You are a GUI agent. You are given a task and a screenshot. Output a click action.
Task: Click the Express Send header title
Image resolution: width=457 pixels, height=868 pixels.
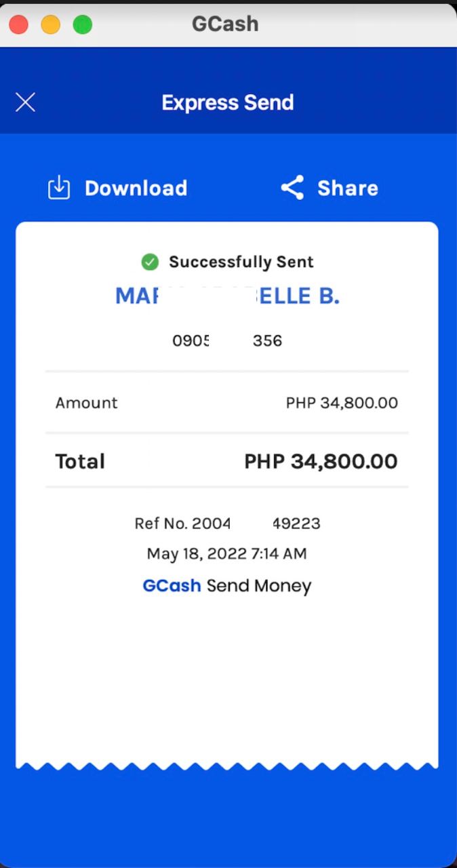pyautogui.click(x=228, y=102)
